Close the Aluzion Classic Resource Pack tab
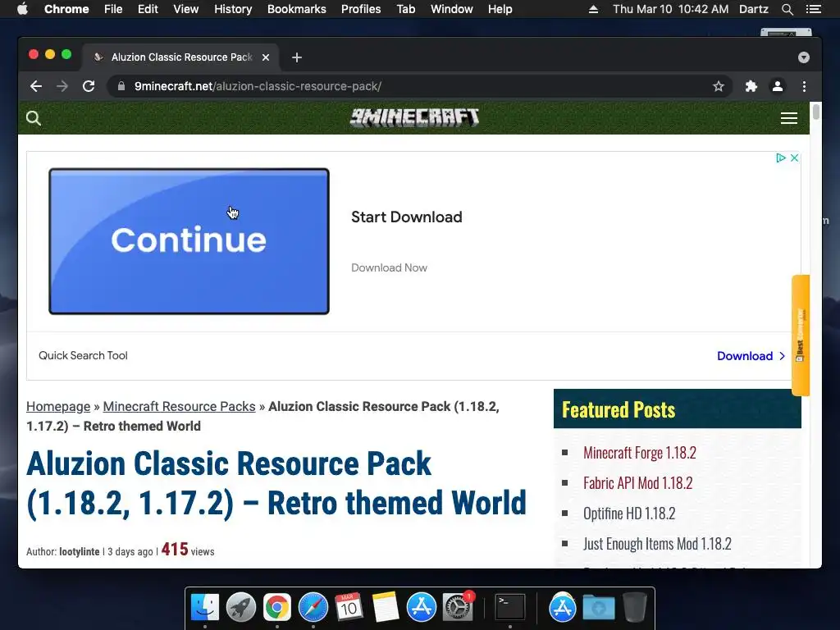This screenshot has height=630, width=840. (x=266, y=57)
